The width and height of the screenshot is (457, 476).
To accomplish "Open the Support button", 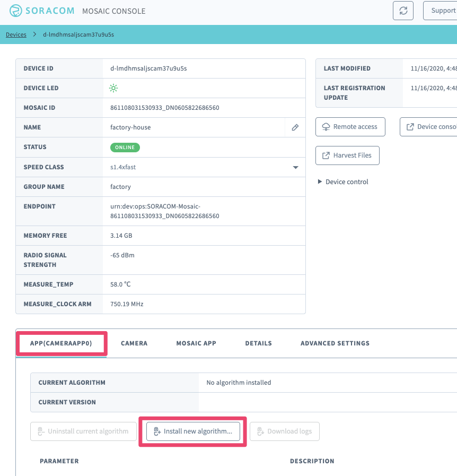I will [x=441, y=11].
